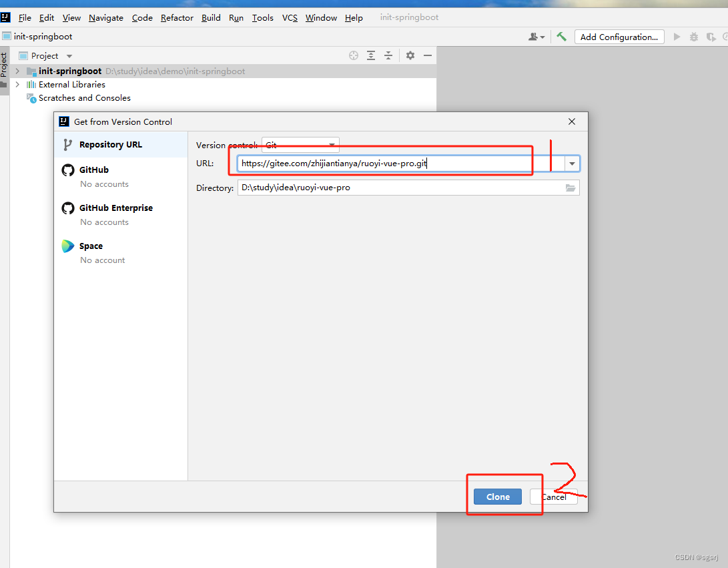Click the Cancel button
The height and width of the screenshot is (568, 728).
(553, 497)
